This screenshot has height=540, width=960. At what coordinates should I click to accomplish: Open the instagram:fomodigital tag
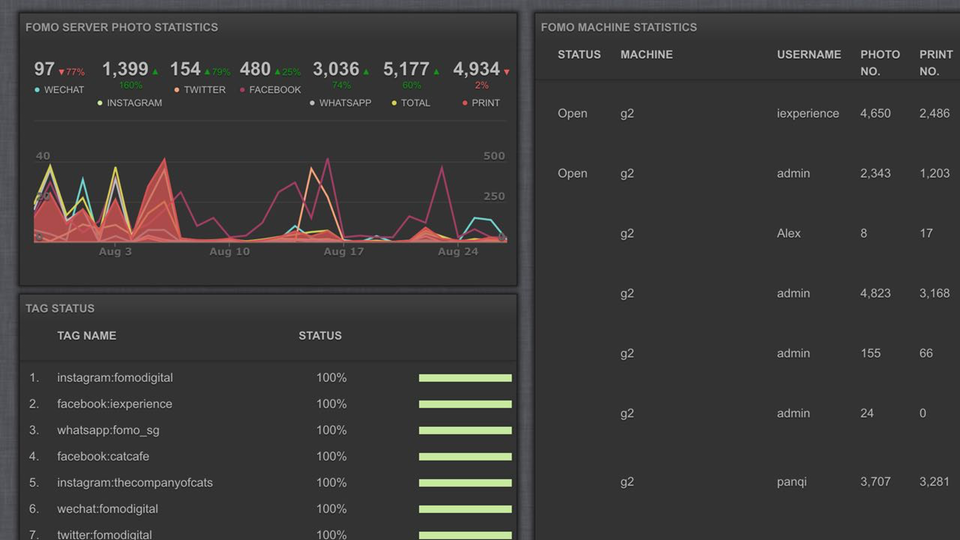click(115, 378)
